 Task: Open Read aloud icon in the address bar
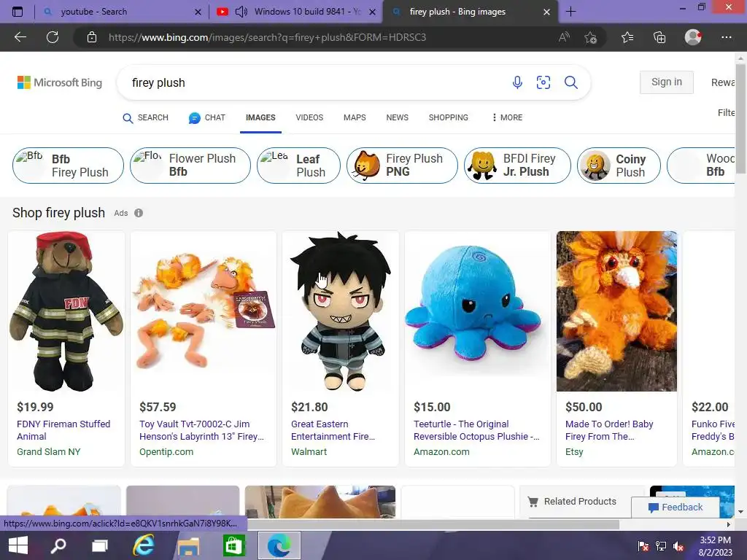[x=564, y=37]
